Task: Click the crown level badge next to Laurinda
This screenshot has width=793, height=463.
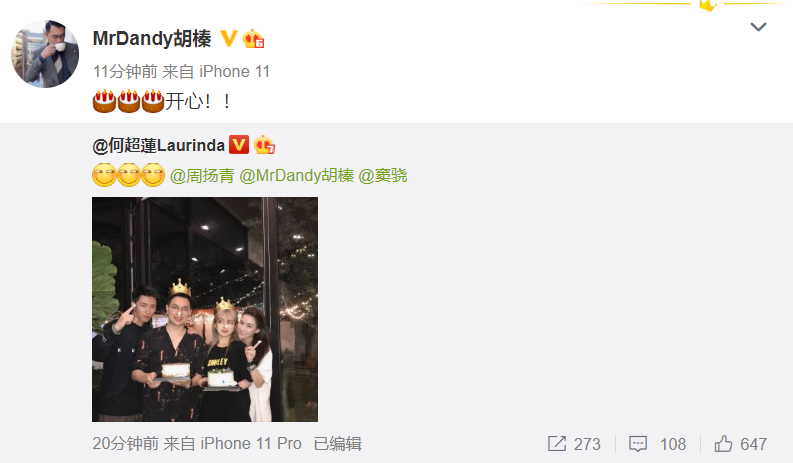Action: pos(264,145)
